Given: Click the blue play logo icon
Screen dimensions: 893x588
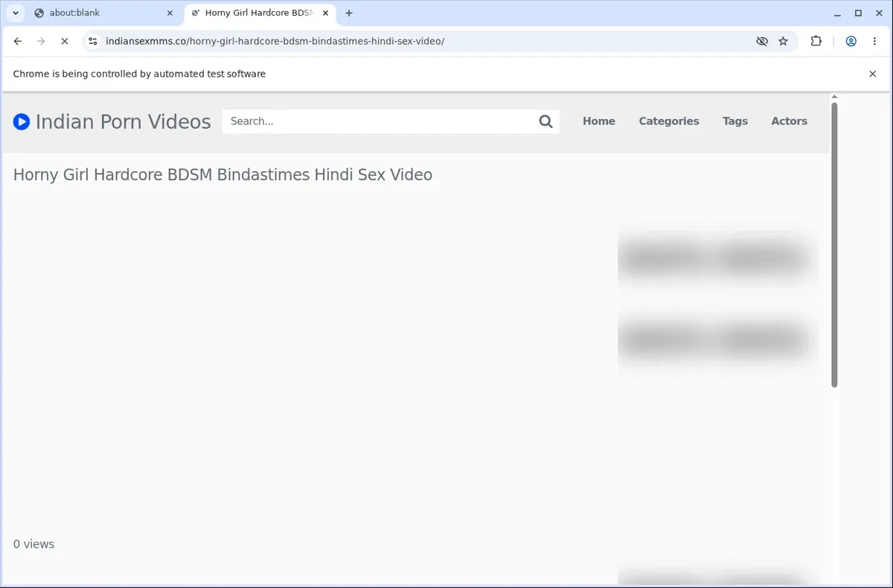Looking at the screenshot, I should click(x=22, y=121).
